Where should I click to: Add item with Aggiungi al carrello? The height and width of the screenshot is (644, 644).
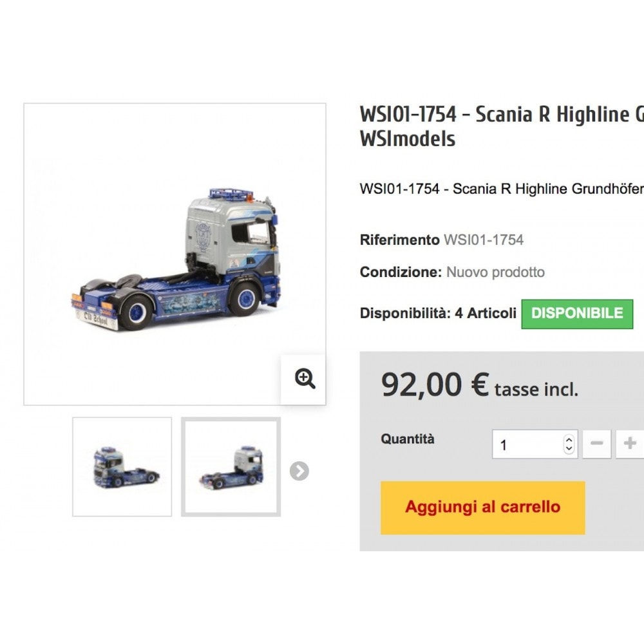point(482,507)
